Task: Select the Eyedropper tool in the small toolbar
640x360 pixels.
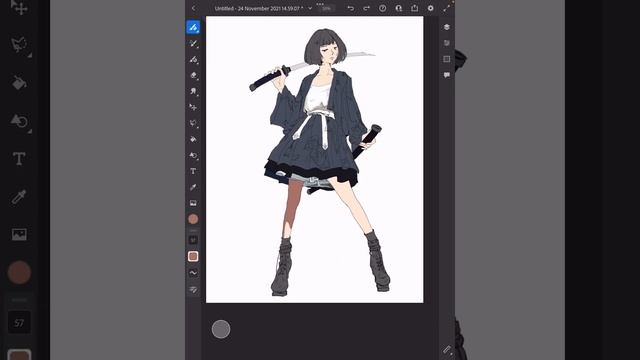Action: click(193, 187)
